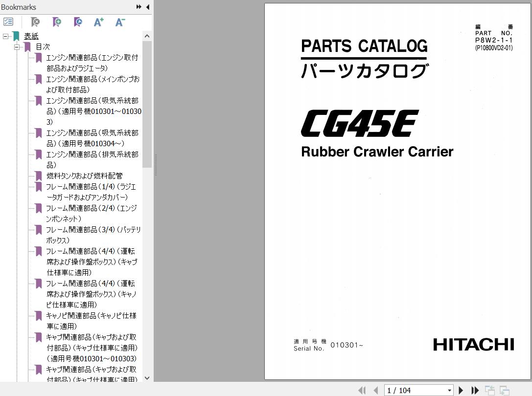Open the 目次 bookmark
Image resolution: width=532 pixels, height=396 pixels.
(43, 47)
